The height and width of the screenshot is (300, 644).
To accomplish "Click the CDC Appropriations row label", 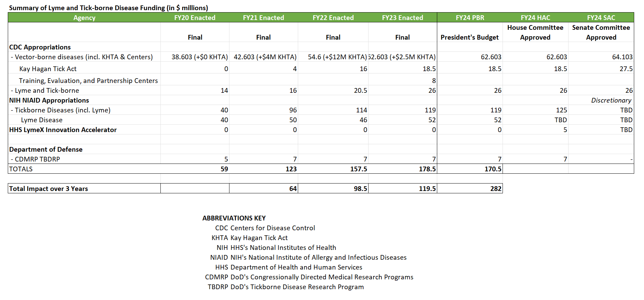I will [40, 47].
